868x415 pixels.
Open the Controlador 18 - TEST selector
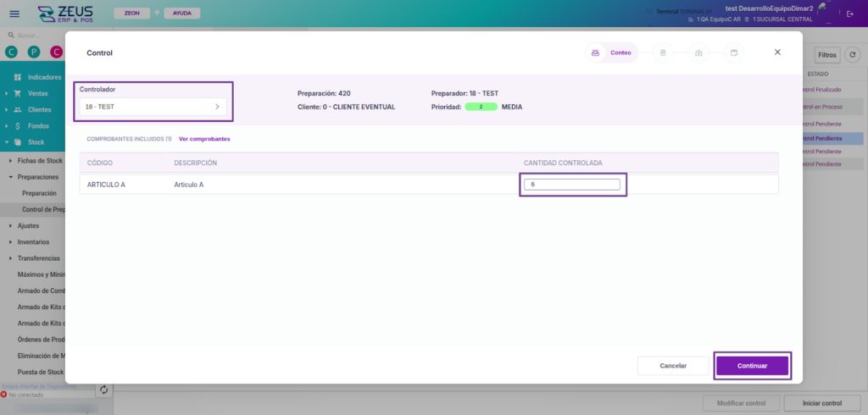(153, 107)
